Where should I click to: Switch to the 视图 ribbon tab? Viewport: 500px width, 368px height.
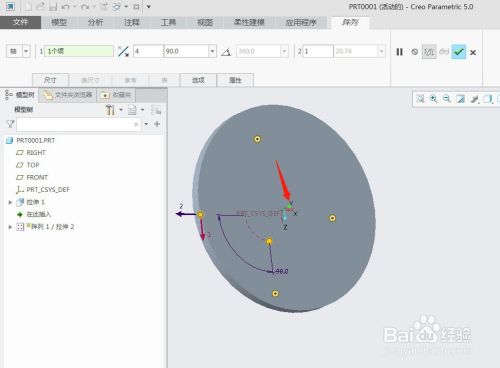click(205, 22)
